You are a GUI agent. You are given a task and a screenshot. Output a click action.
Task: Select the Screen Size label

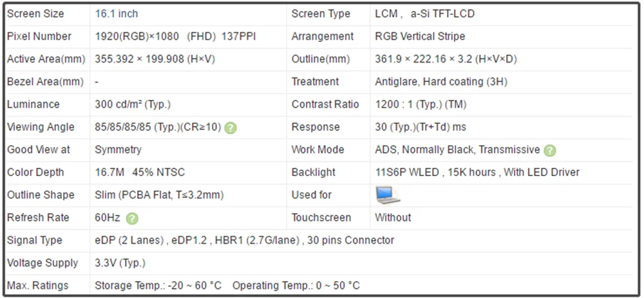tap(35, 14)
